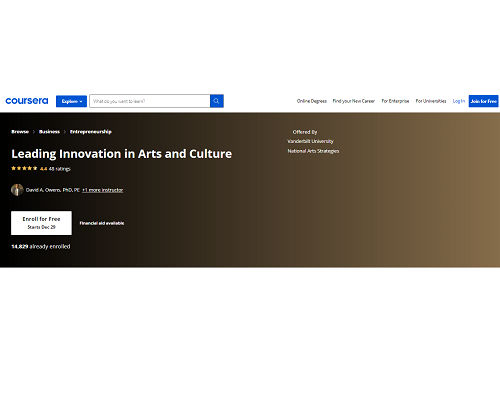The image size is (500, 400).
Task: Select the Business breadcrumb
Action: click(x=49, y=132)
